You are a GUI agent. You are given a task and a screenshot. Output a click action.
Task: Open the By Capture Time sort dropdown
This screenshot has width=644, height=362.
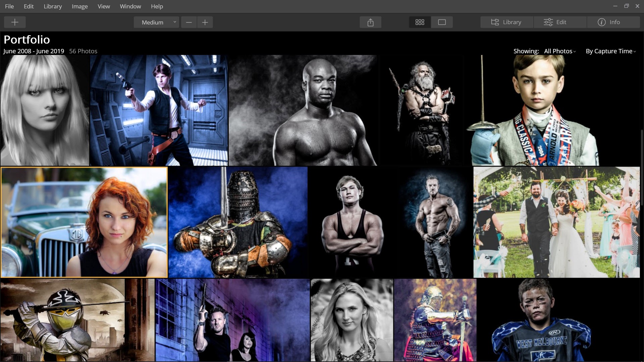pyautogui.click(x=610, y=51)
